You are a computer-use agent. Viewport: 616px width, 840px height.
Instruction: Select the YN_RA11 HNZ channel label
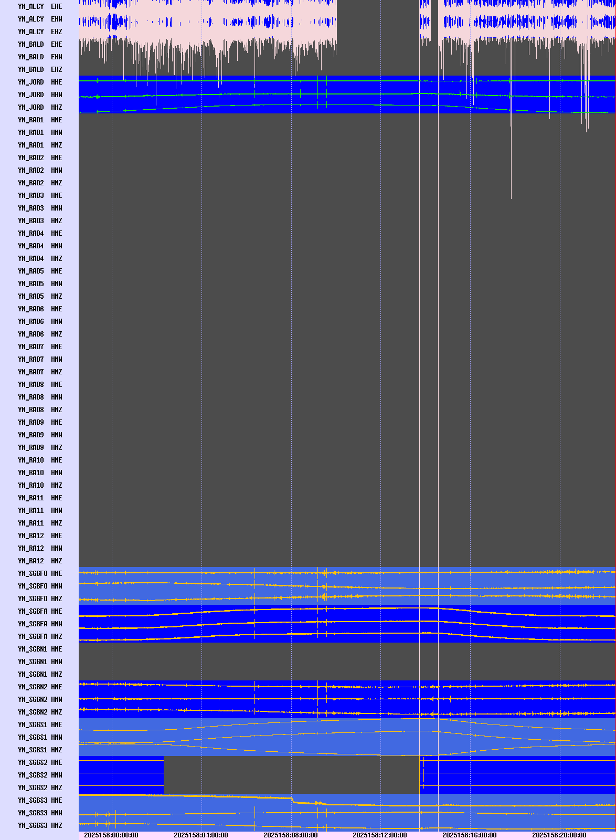pyautogui.click(x=40, y=523)
